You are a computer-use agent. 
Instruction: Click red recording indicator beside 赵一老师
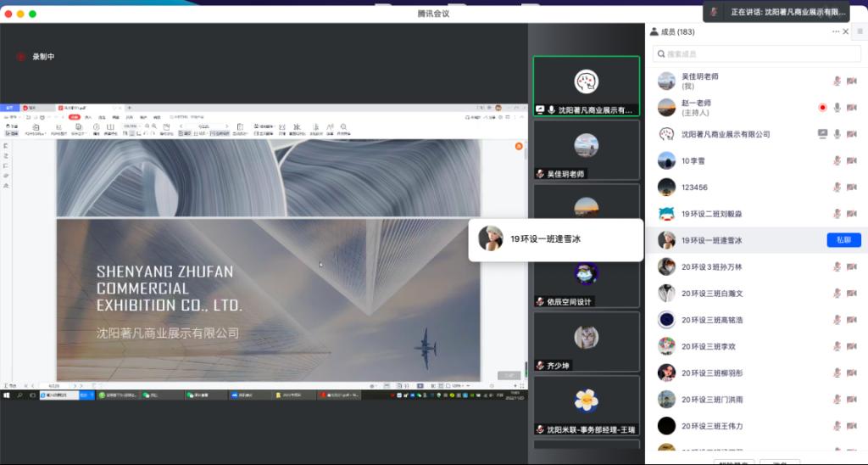pyautogui.click(x=822, y=108)
